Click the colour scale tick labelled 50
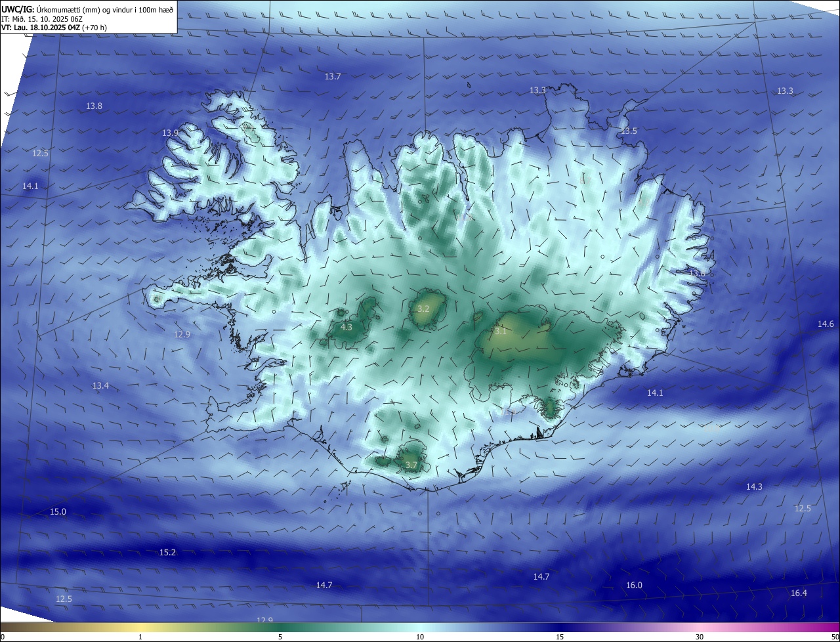 tap(835, 637)
